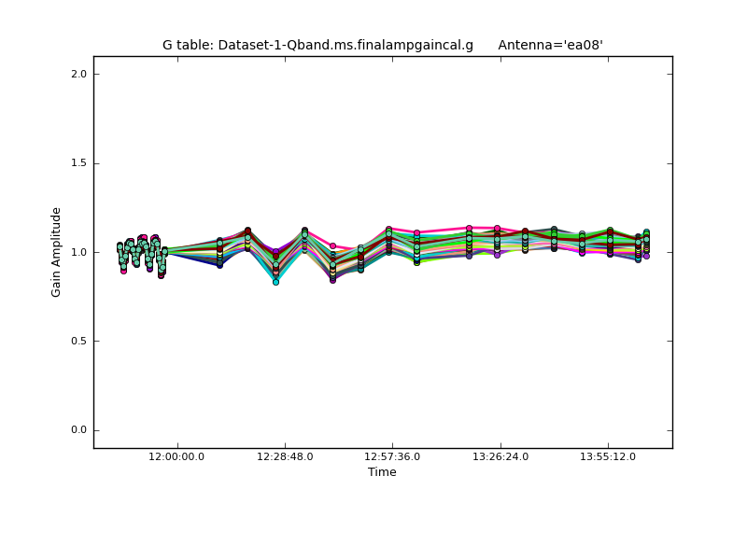The image size is (747, 560).
Task: Click the plot title 'G table: Dataset-1-Qband.ms.finalampgaincal.g'
Action: tap(317, 45)
